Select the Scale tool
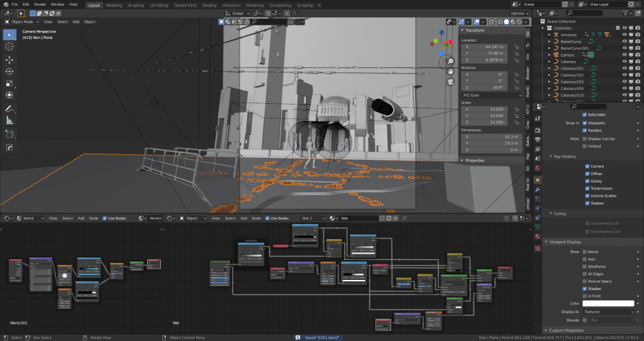This screenshot has width=644, height=341. [9, 84]
